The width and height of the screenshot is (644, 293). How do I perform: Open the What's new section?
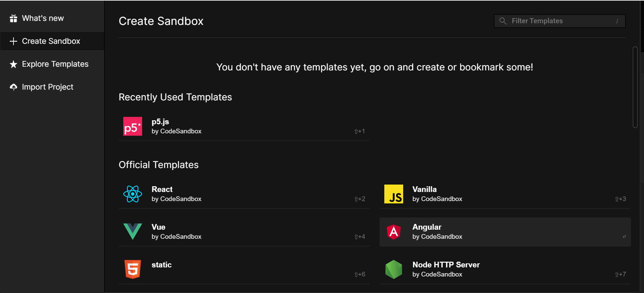(43, 18)
